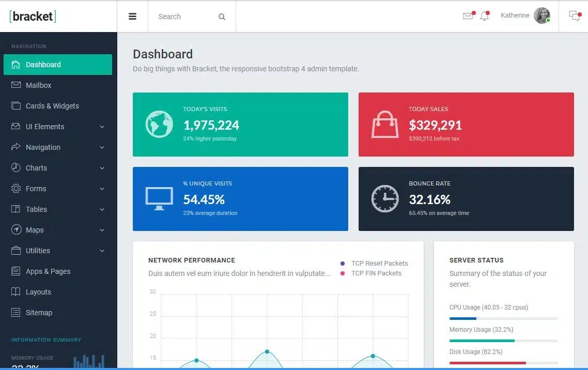Click the globe icon on Today's Visits card
This screenshot has height=370, width=588.
pyautogui.click(x=159, y=124)
